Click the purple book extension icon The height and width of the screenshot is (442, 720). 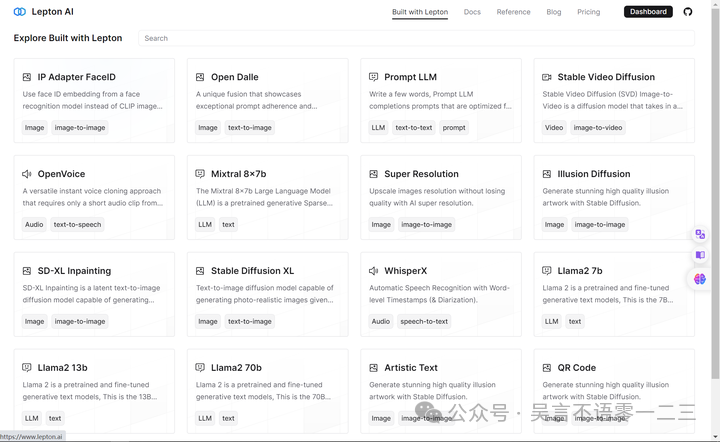(x=700, y=255)
